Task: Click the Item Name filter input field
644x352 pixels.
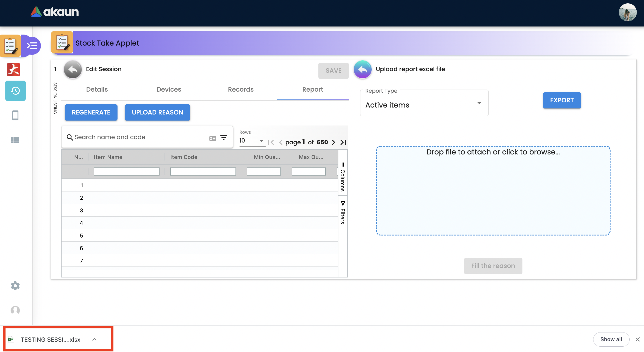Action: point(127,171)
